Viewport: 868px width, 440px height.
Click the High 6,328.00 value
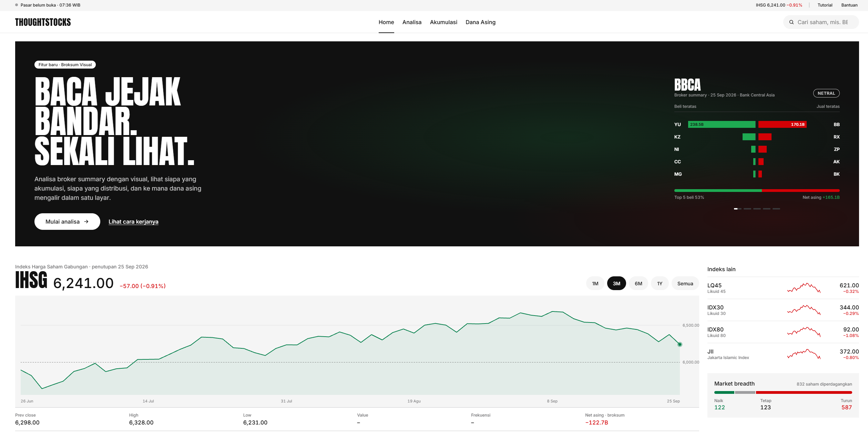141,422
